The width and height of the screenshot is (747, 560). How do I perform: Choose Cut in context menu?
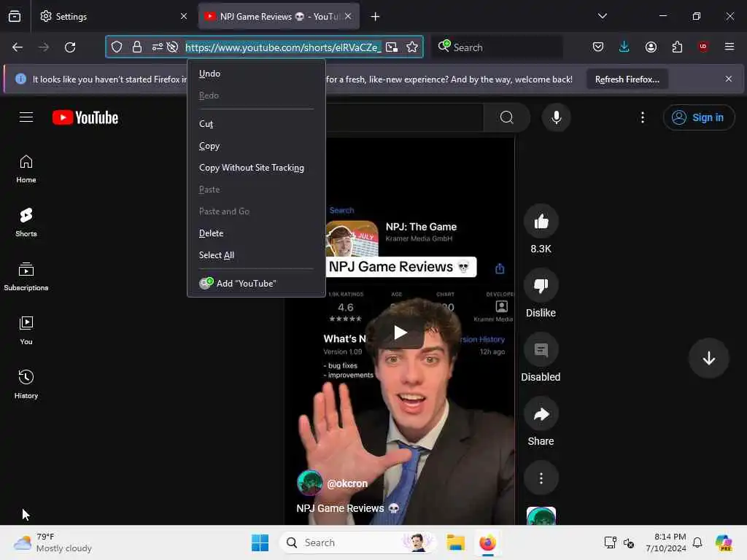tap(256, 124)
